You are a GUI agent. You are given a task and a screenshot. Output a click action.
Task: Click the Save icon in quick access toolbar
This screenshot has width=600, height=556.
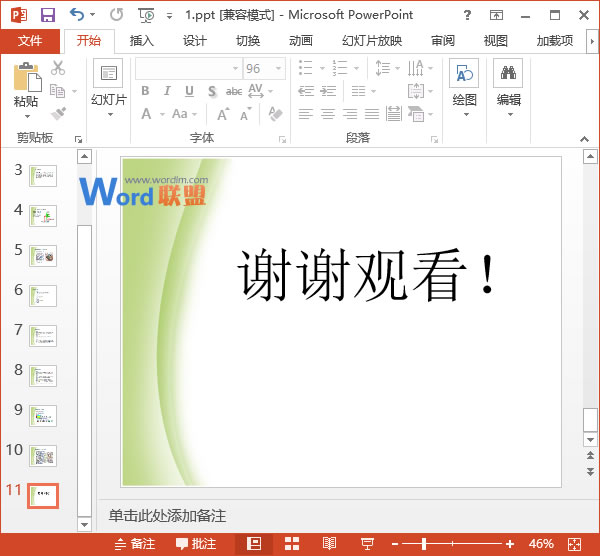tap(48, 15)
